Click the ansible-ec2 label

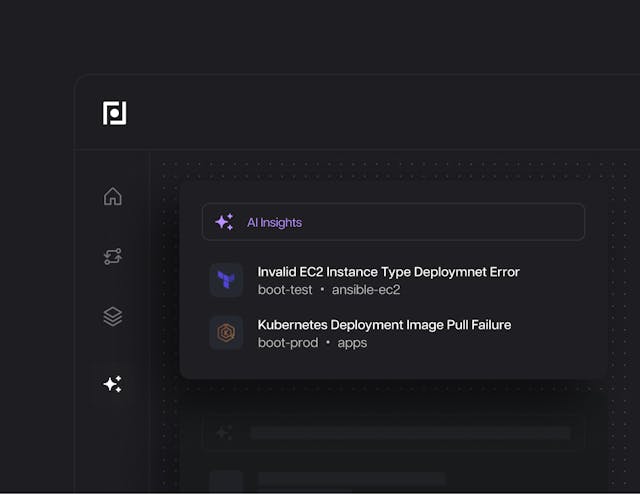pyautogui.click(x=366, y=290)
